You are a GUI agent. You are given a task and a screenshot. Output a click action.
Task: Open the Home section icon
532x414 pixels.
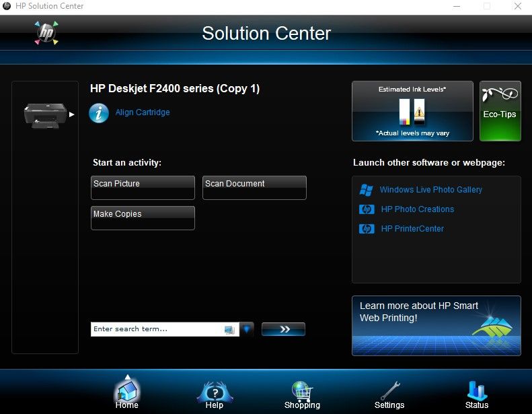127,390
